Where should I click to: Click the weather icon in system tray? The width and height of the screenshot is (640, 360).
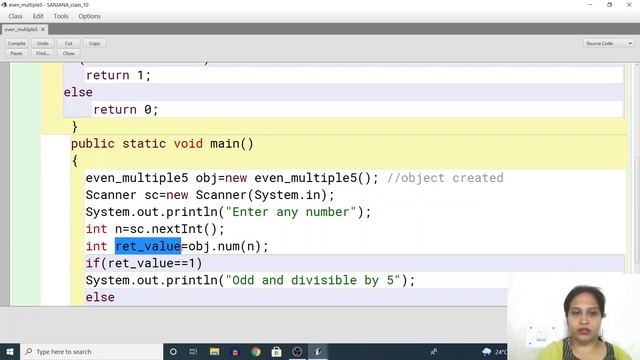[487, 351]
